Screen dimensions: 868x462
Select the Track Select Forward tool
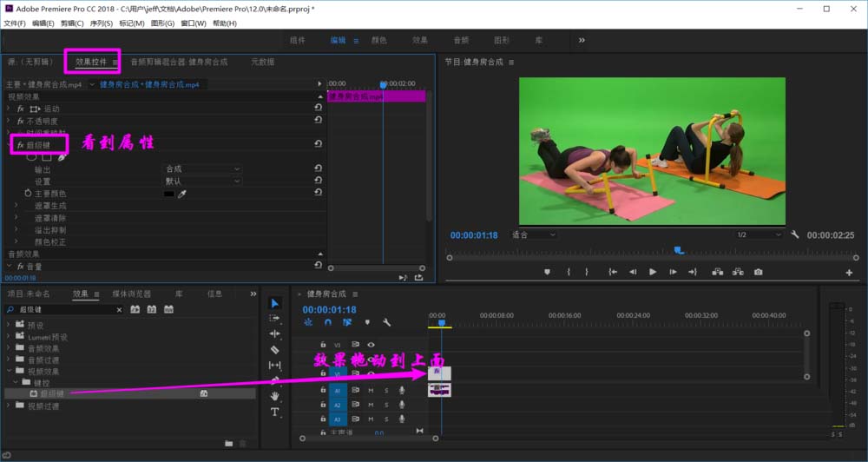(x=275, y=318)
